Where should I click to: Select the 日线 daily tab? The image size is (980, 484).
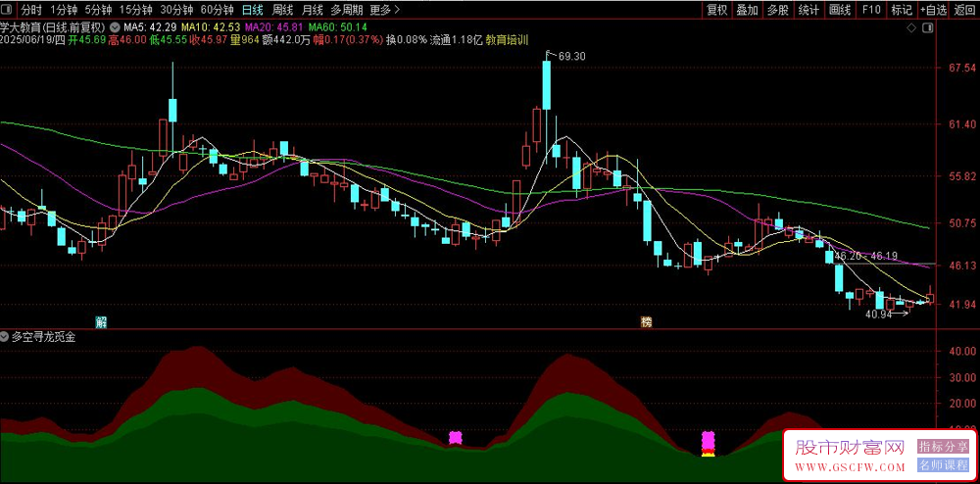(x=253, y=10)
